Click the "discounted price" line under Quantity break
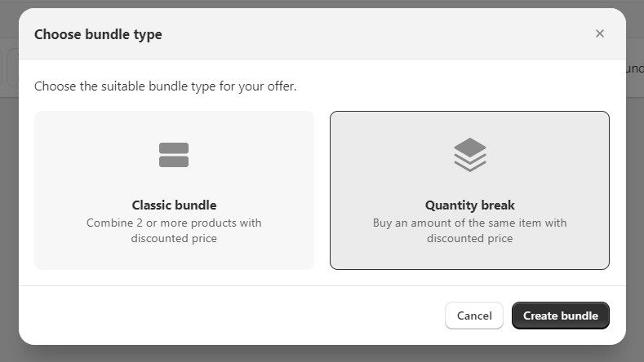Screen dimensions: 644x362 (469, 239)
